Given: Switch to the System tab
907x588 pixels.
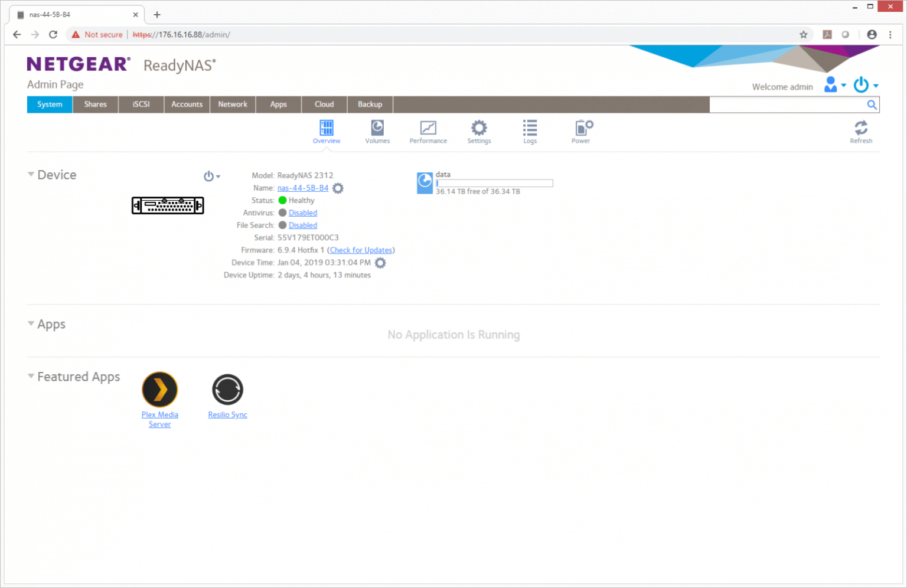Looking at the screenshot, I should click(50, 104).
